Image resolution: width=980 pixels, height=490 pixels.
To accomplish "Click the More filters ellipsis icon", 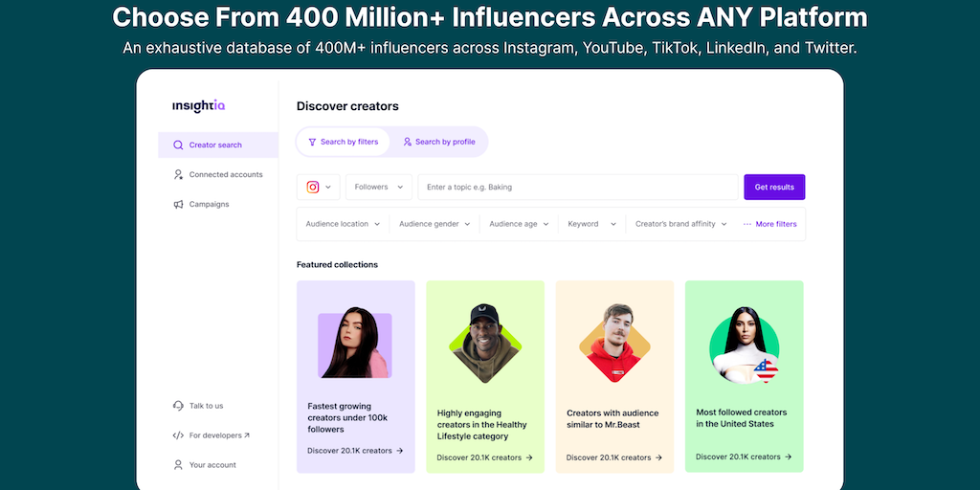I will [747, 224].
